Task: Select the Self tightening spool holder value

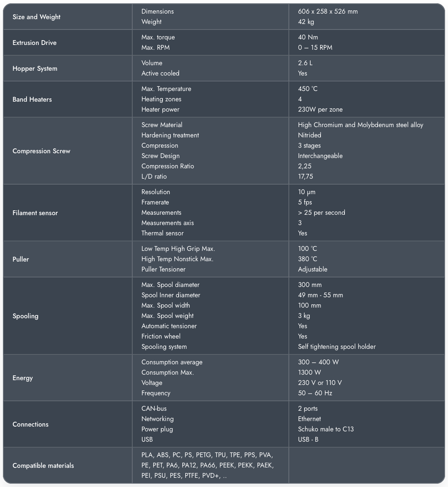Action: point(337,347)
